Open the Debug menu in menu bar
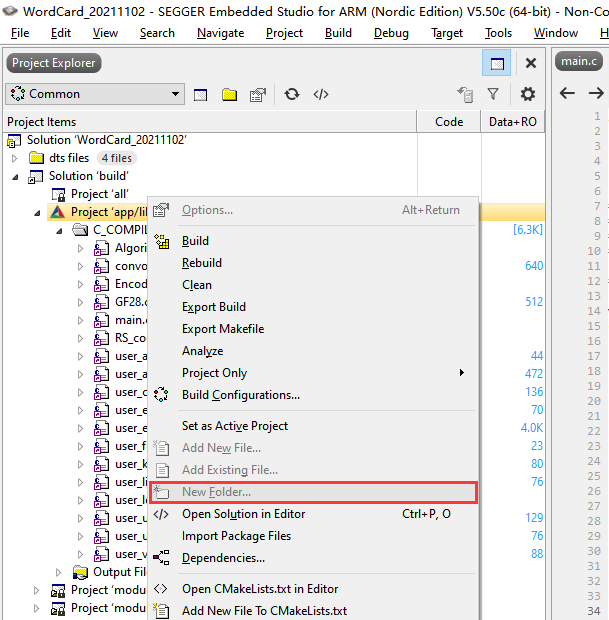The image size is (609, 620). click(391, 32)
